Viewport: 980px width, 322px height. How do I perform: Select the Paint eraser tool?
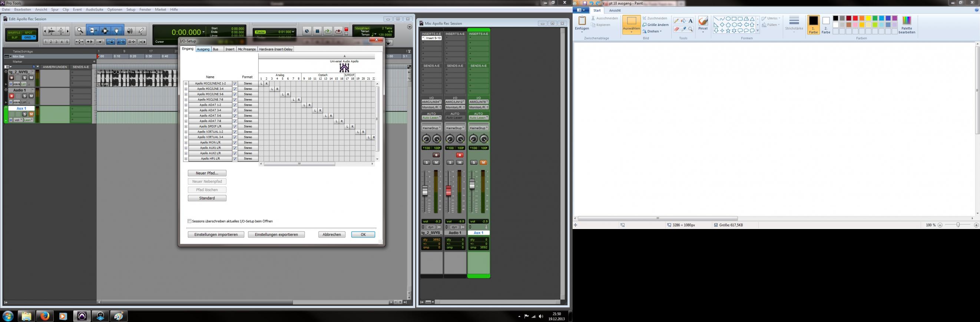[x=676, y=29]
